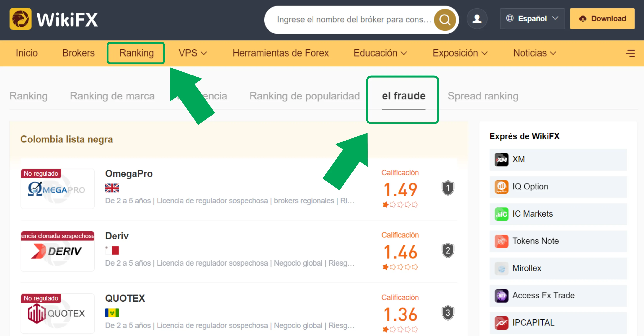Expand the VPS menu
Image resolution: width=644 pixels, height=336 pixels.
[193, 53]
